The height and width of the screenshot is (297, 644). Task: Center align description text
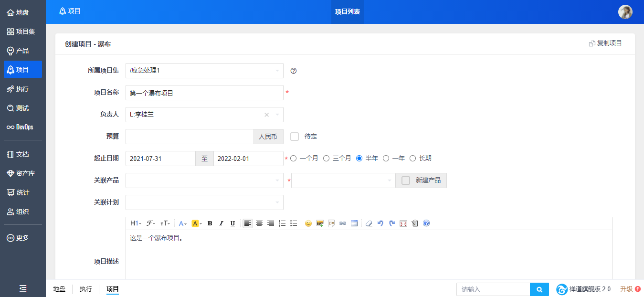[x=259, y=223]
